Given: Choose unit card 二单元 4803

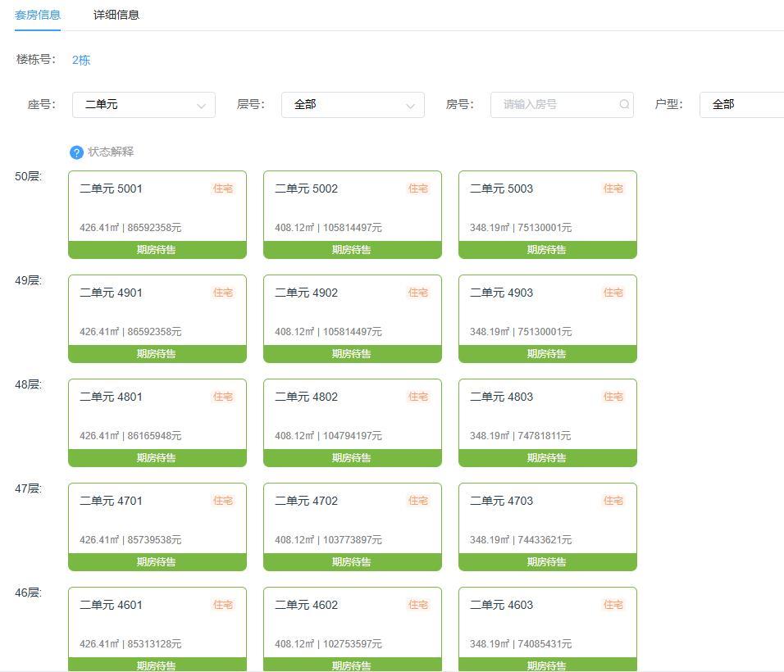Looking at the screenshot, I should tap(548, 423).
